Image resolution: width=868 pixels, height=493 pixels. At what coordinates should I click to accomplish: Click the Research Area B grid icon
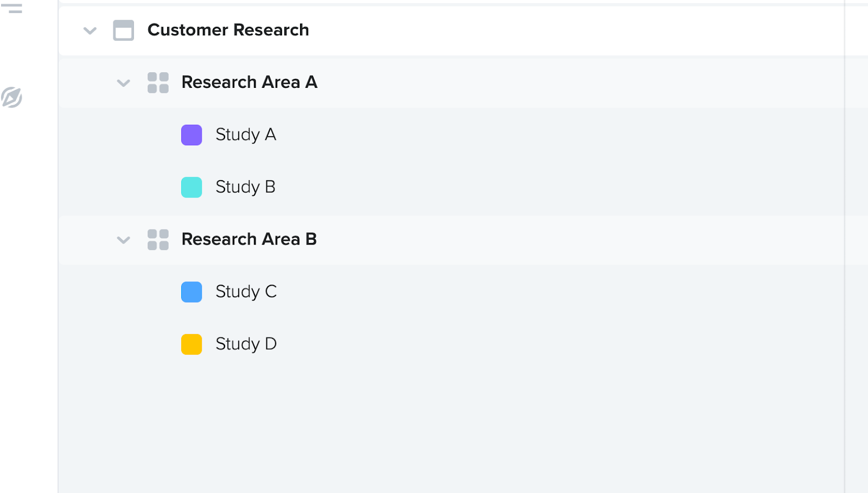click(158, 240)
